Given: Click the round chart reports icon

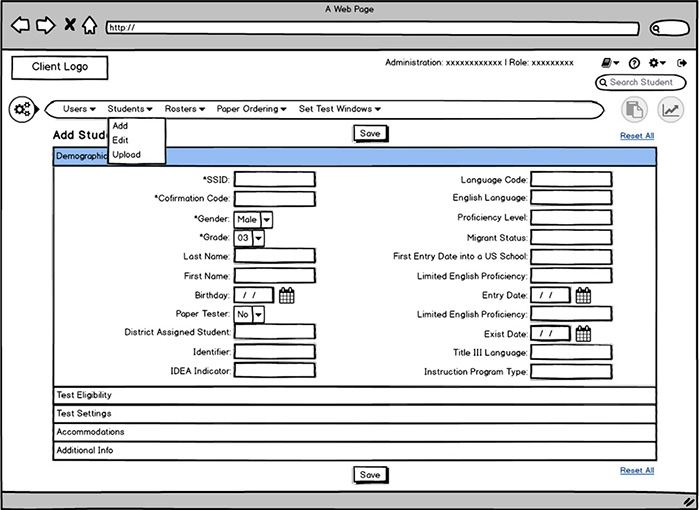Looking at the screenshot, I should [671, 109].
